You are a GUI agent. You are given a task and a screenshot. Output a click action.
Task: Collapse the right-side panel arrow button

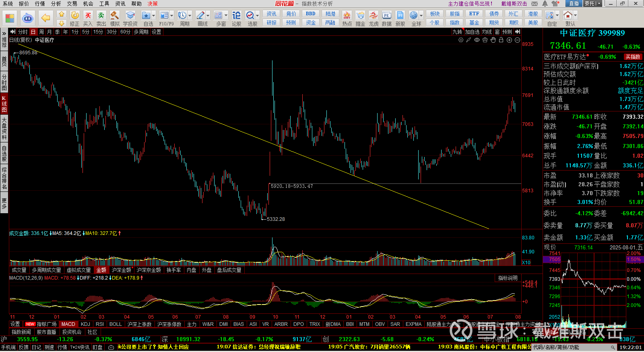pyautogui.click(x=518, y=32)
